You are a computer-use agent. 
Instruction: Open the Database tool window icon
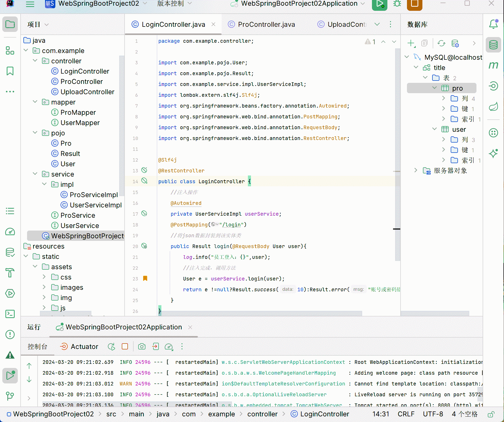pos(493,45)
